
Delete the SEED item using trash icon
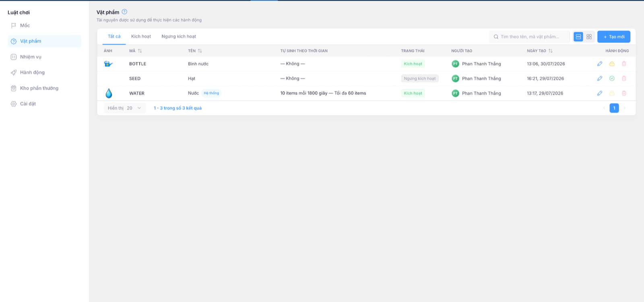(x=624, y=79)
